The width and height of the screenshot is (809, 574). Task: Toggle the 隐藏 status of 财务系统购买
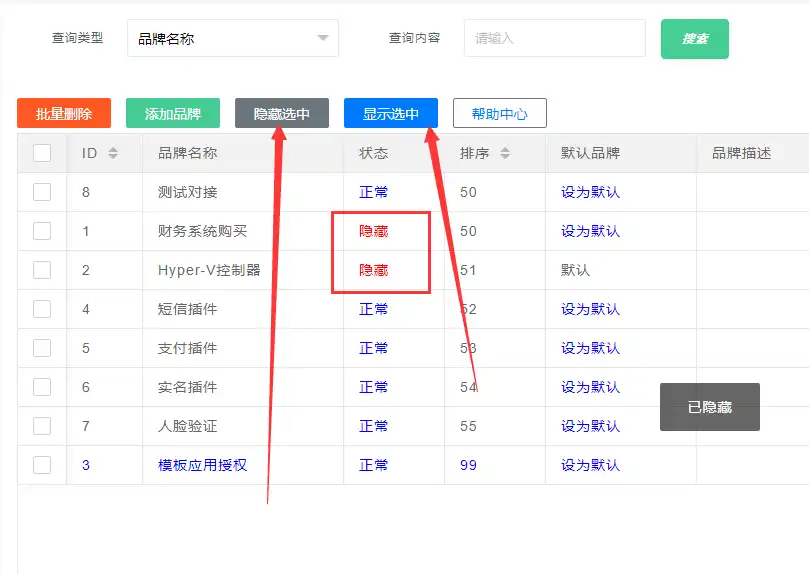[x=374, y=231]
